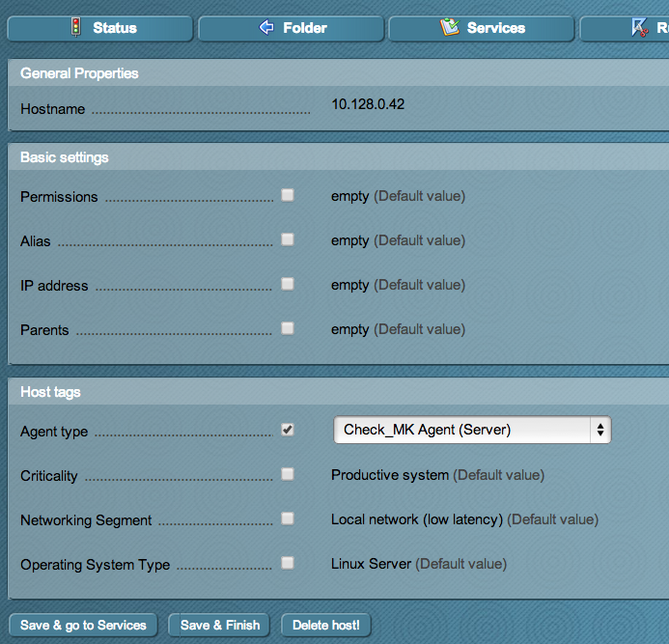Enable the Operating System Type checkbox
669x644 pixels.
pyautogui.click(x=288, y=563)
